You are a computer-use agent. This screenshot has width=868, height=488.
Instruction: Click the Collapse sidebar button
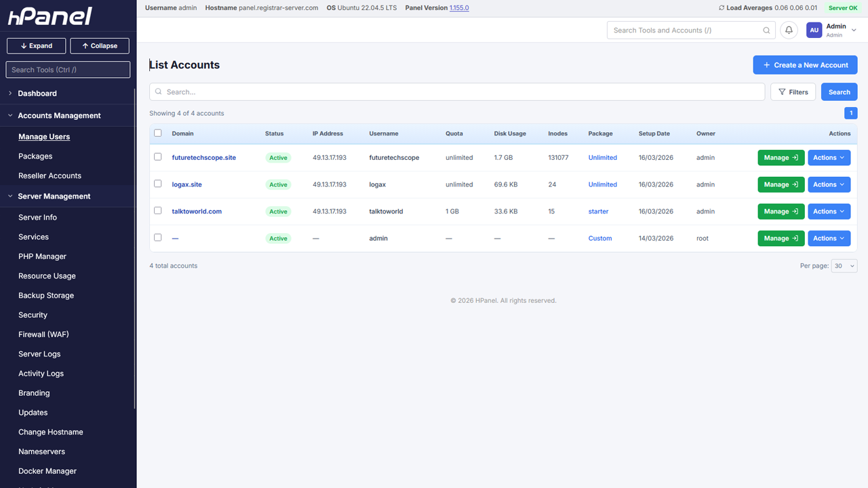tap(100, 46)
